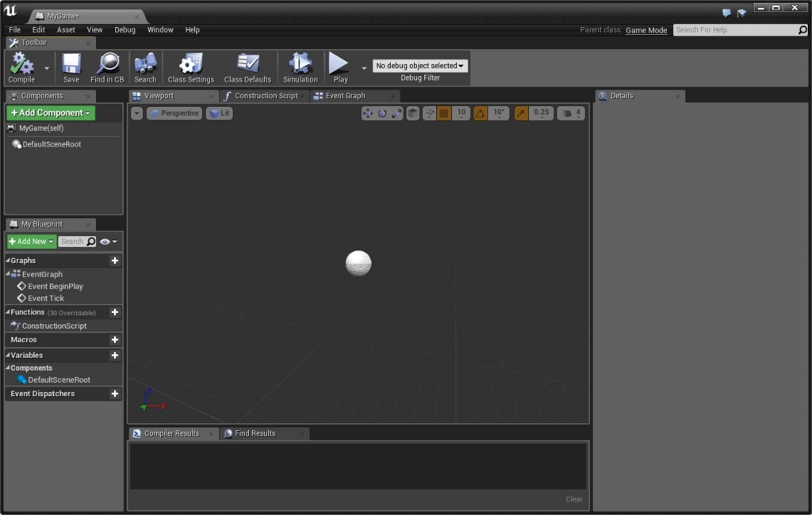Viewport: 812px width, 515px height.
Task: Select the Compiler Results tab
Action: click(171, 433)
